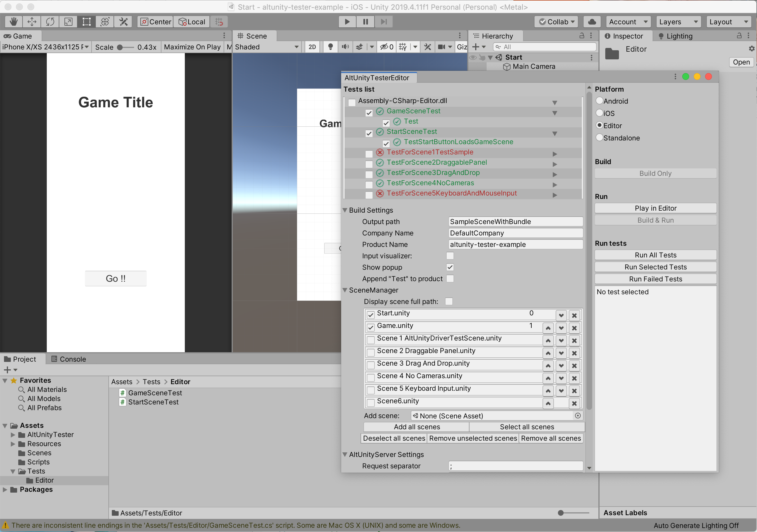Collapse the Build Settings section

(345, 210)
